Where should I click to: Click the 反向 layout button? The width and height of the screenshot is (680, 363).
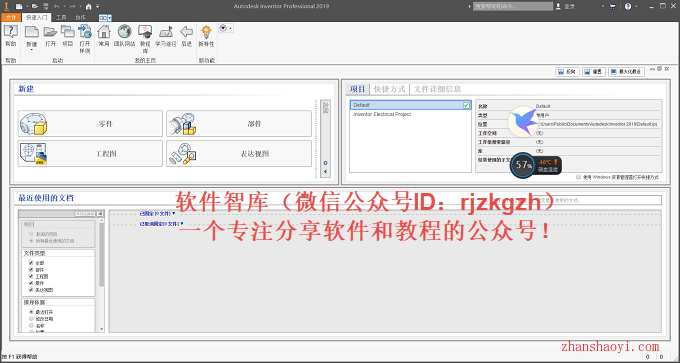pos(567,72)
